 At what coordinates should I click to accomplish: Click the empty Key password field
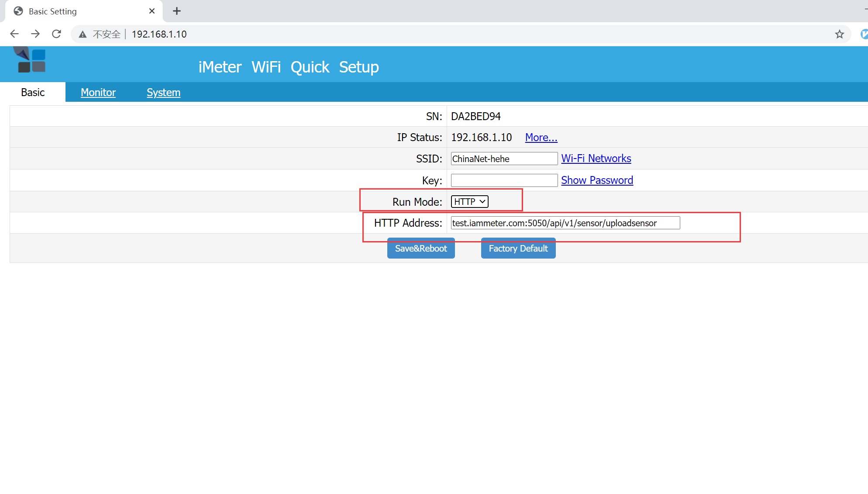[x=504, y=180]
